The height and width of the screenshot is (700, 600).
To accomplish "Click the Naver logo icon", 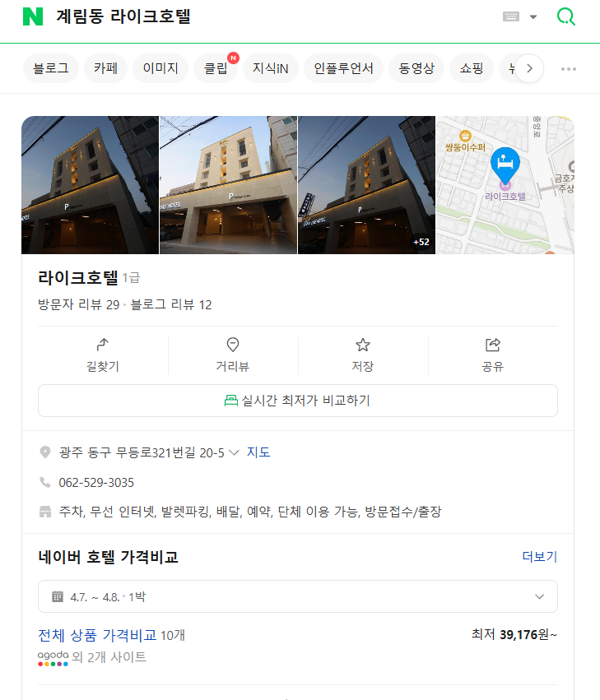I will point(32,16).
